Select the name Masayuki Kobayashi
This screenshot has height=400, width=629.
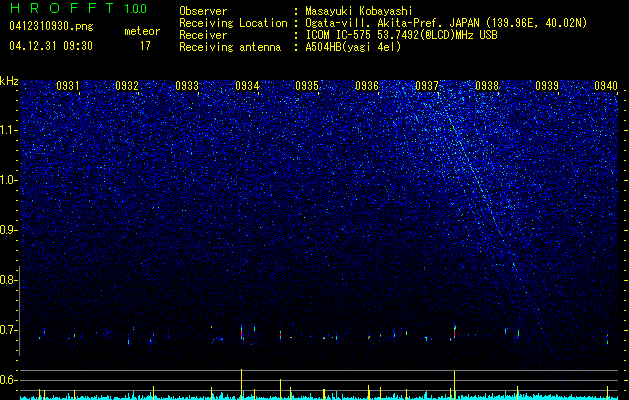(359, 12)
